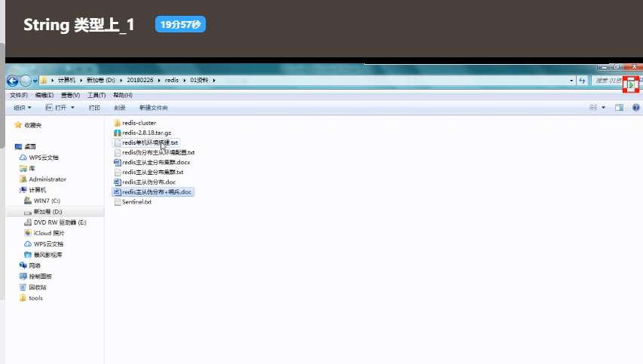643x364 pixels.
Task: Click the page vertical scrollbar thumb
Action: [x=2, y=97]
